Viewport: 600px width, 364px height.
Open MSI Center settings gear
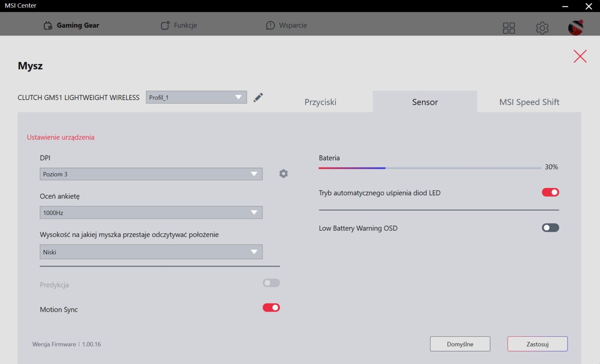pos(542,28)
